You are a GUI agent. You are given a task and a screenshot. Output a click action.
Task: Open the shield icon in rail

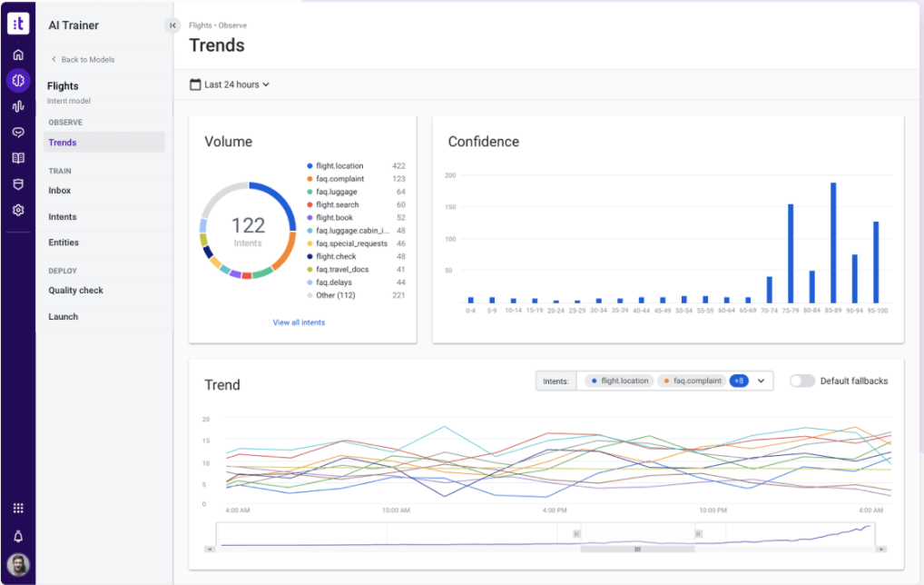(18, 184)
